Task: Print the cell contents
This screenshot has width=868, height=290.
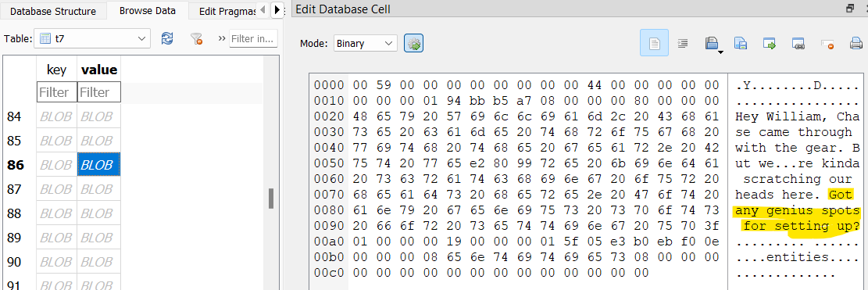Action: 855,43
